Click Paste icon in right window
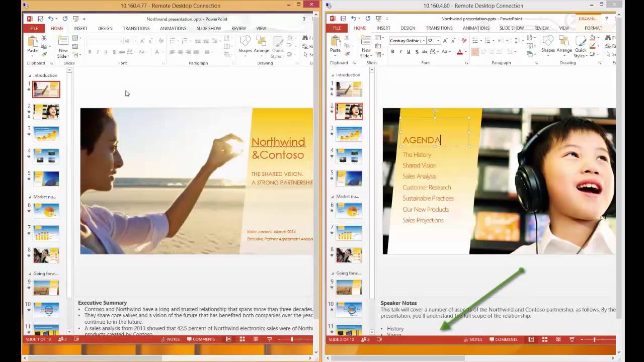The image size is (644, 362). [x=335, y=41]
